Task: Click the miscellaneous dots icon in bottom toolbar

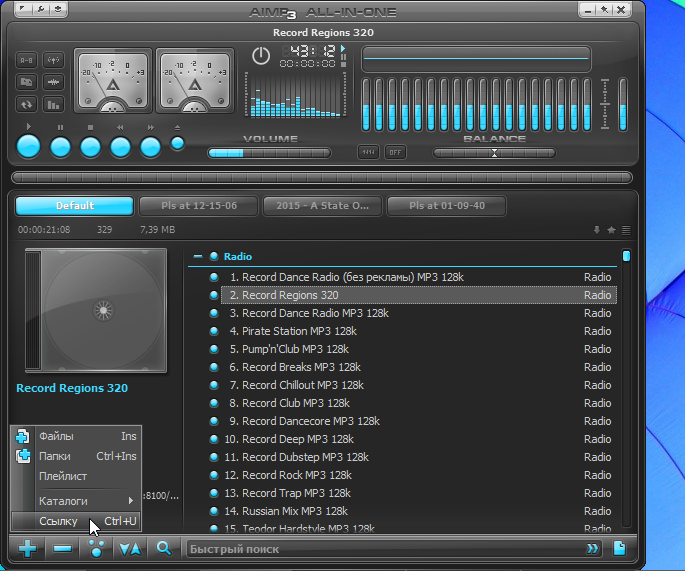Action: [96, 549]
